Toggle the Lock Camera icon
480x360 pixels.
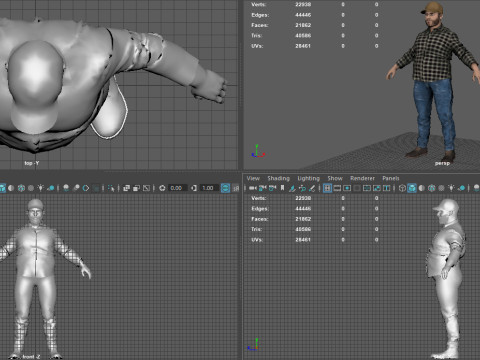[263, 188]
